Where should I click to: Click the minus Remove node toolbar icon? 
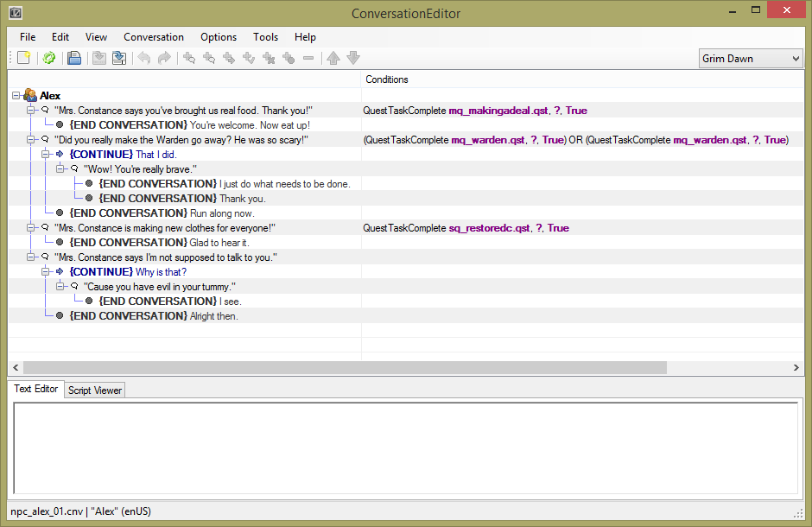pyautogui.click(x=308, y=58)
